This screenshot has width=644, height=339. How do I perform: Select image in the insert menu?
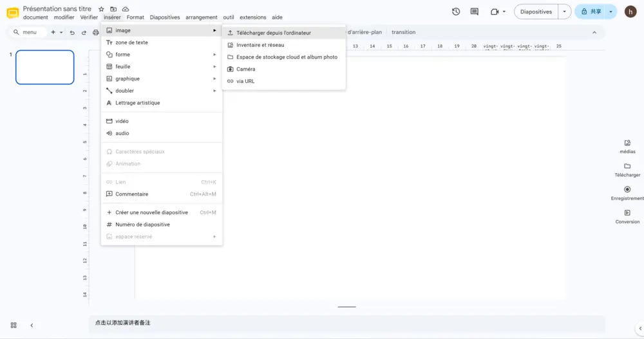tap(162, 30)
